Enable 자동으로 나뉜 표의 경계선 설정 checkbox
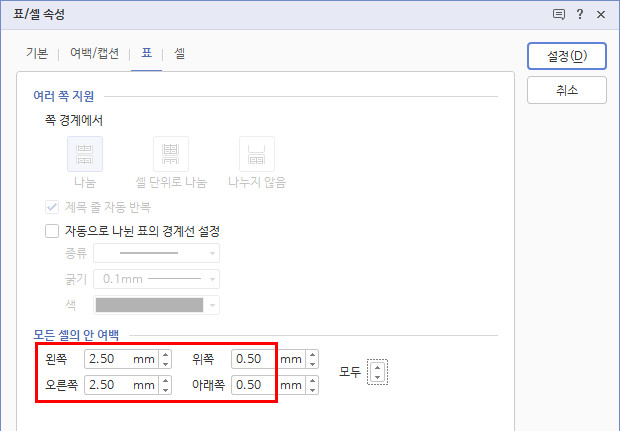Screen dimensions: 620x431 tap(52, 231)
